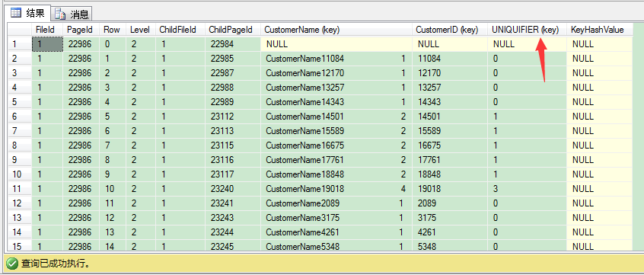
Task: Click the Level column header
Action: (x=141, y=30)
